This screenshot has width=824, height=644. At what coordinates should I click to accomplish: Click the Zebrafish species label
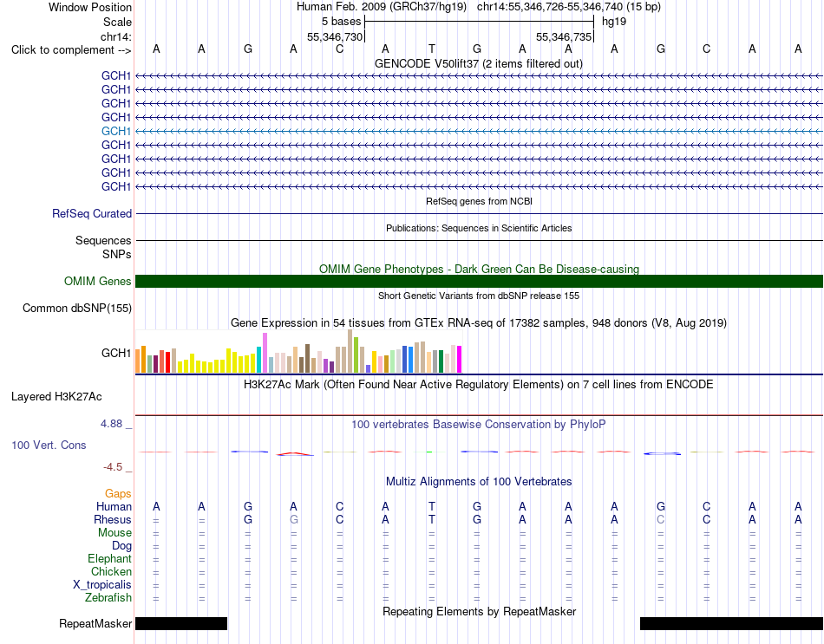(108, 598)
